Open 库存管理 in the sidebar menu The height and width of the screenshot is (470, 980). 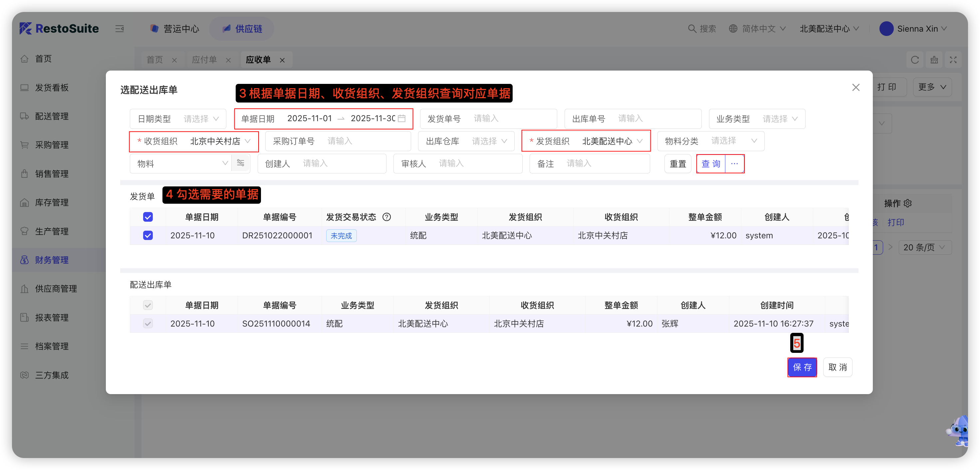(52, 203)
